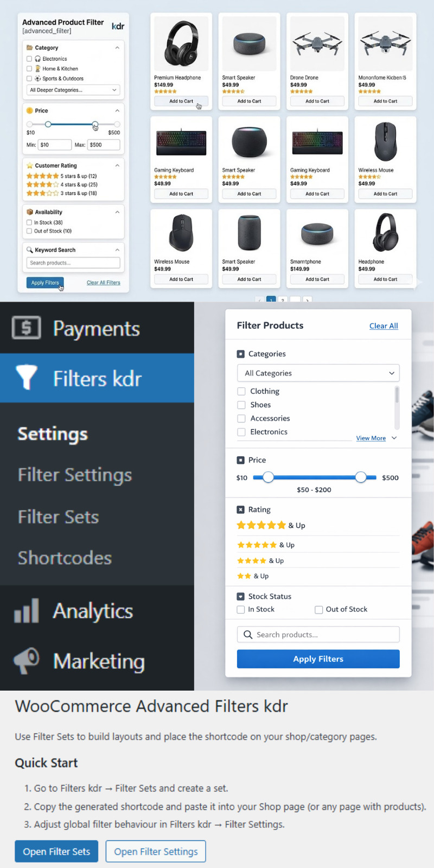The height and width of the screenshot is (868, 434).
Task: Click the Home & Kitchen category icon
Action: point(38,69)
